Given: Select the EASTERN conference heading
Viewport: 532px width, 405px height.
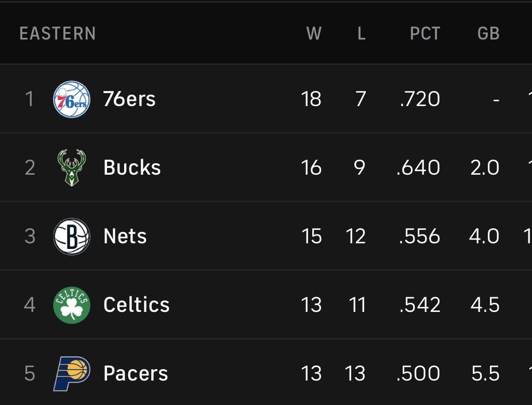Looking at the screenshot, I should tap(58, 33).
